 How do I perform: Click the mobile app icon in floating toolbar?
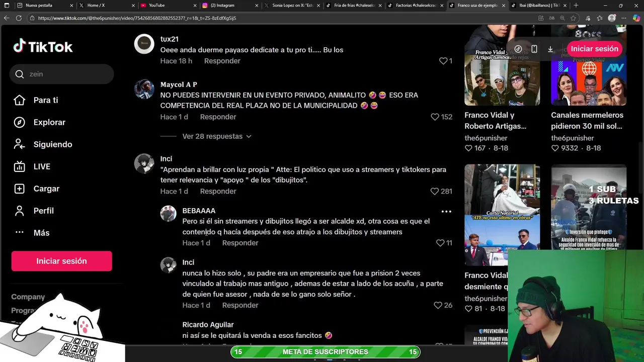pyautogui.click(x=534, y=49)
